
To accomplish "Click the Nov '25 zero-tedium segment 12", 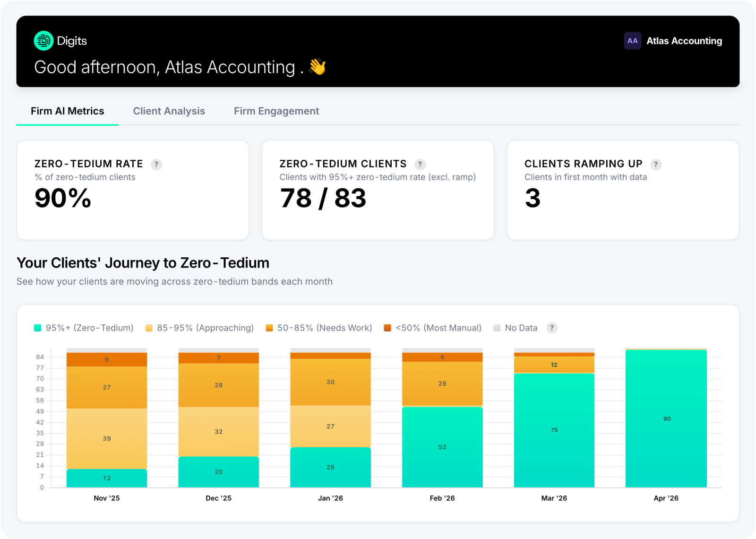I will (x=107, y=478).
